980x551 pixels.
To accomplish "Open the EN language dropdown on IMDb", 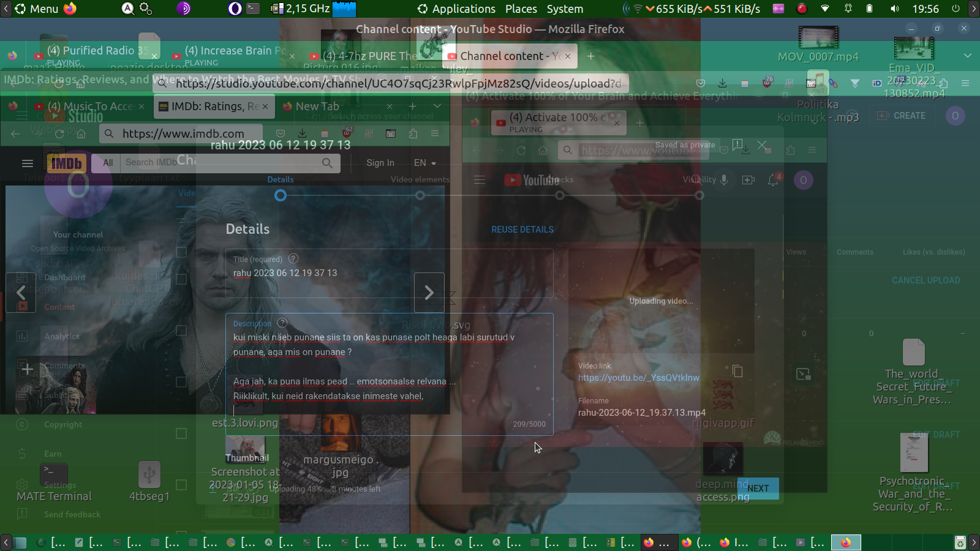I will [x=424, y=163].
